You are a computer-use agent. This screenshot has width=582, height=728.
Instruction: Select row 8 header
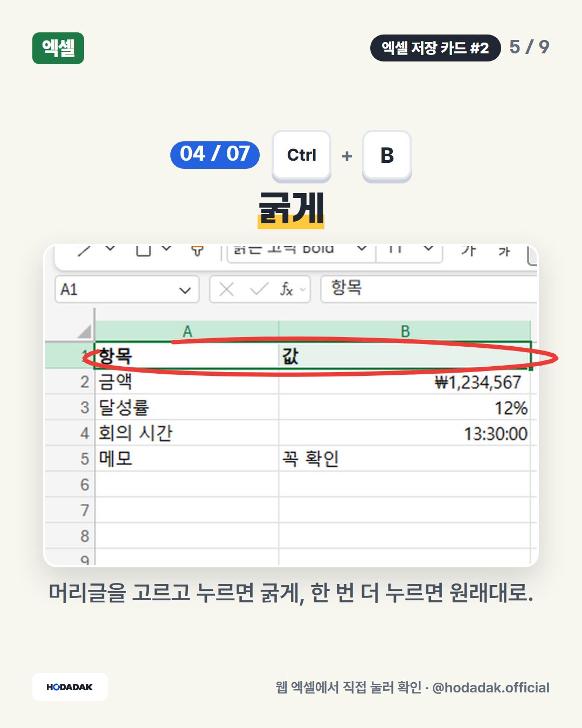[70, 536]
